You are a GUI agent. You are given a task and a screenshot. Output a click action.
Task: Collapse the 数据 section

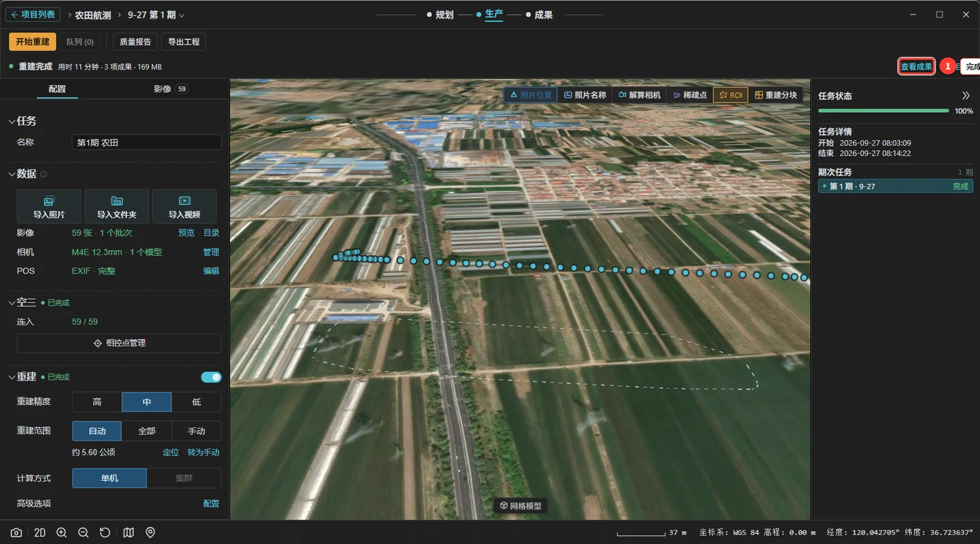pos(12,174)
